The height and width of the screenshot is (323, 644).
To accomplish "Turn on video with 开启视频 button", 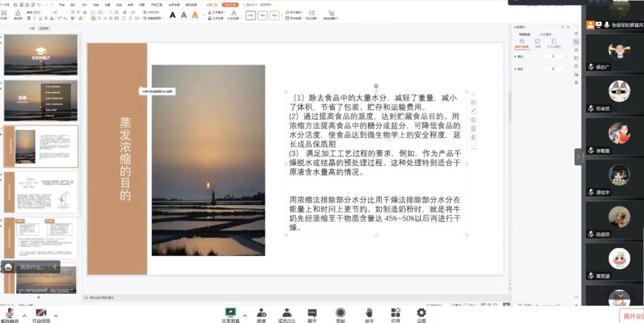I will tap(41, 313).
